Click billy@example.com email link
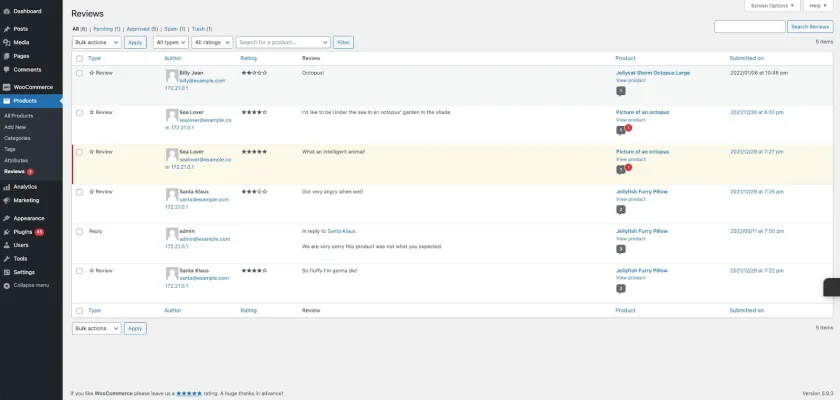The height and width of the screenshot is (400, 840). (x=202, y=81)
